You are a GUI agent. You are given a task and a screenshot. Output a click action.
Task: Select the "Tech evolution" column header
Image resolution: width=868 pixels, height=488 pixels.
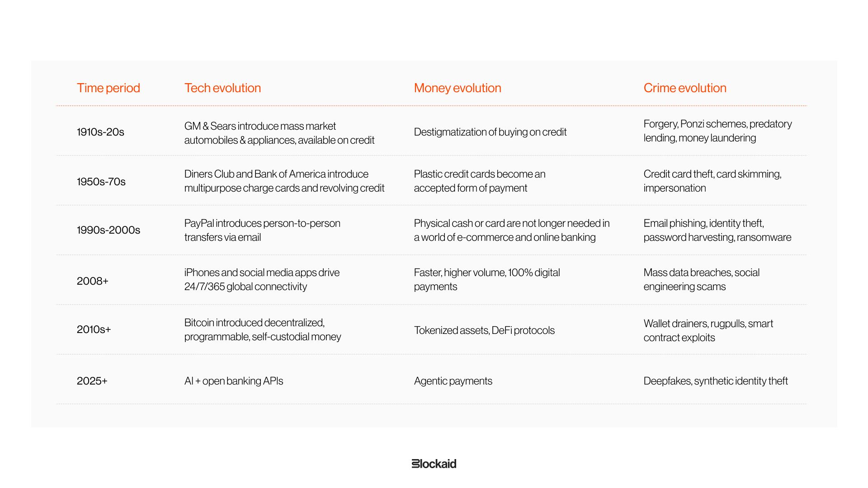coord(222,88)
